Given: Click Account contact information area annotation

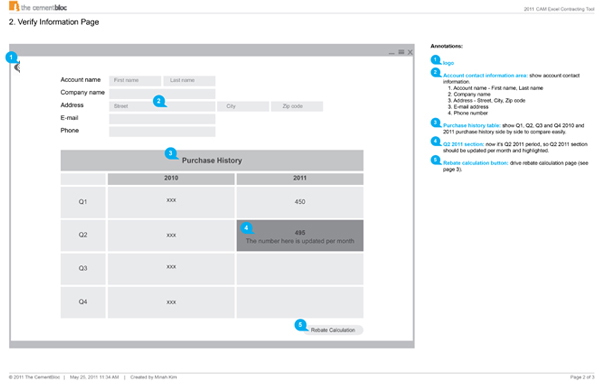Looking at the screenshot, I should point(485,75).
